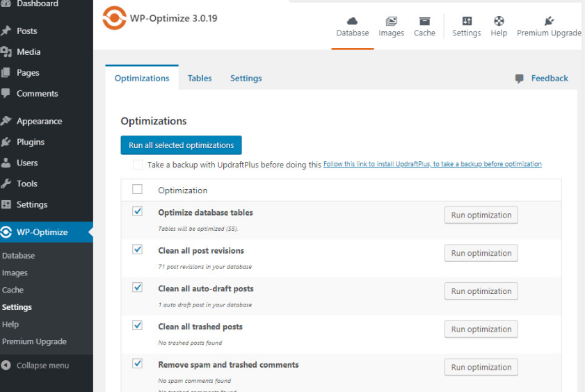Click Run all selected optimizations button

click(x=181, y=145)
